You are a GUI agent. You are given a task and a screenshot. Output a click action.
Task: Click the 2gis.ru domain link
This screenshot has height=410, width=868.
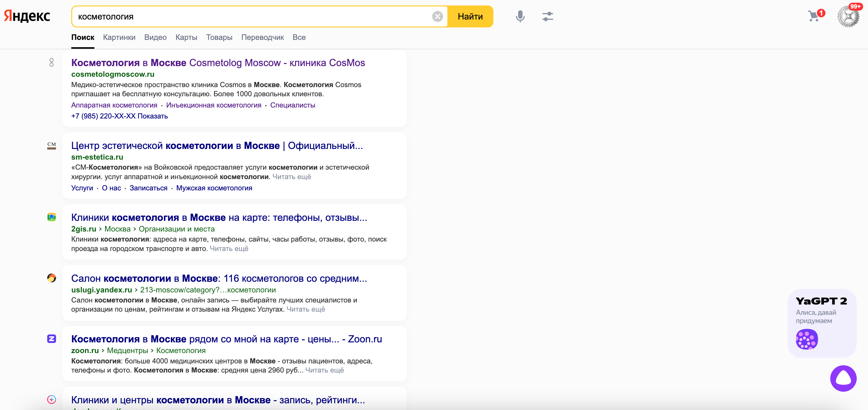point(83,229)
